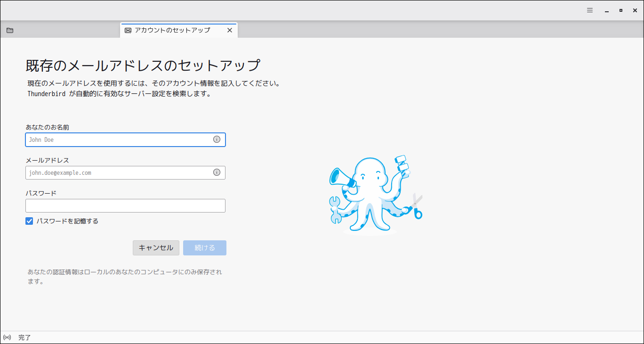Click the mail folder icon tab
The height and width of the screenshot is (344, 644).
click(10, 30)
